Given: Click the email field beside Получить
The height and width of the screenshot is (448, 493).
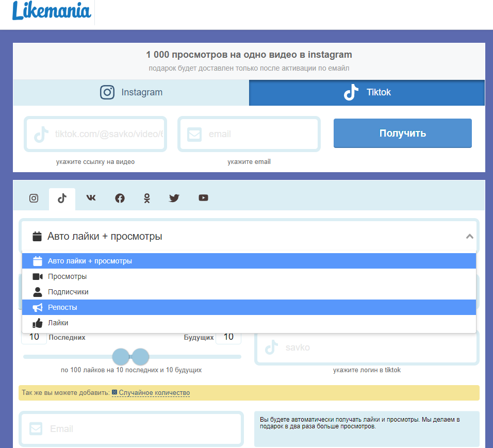Looking at the screenshot, I should coord(249,134).
